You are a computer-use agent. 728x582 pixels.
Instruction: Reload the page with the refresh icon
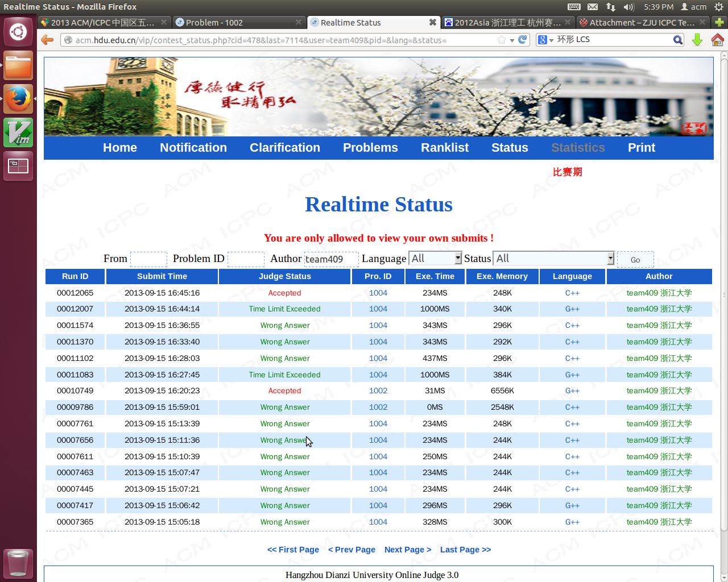pos(522,40)
